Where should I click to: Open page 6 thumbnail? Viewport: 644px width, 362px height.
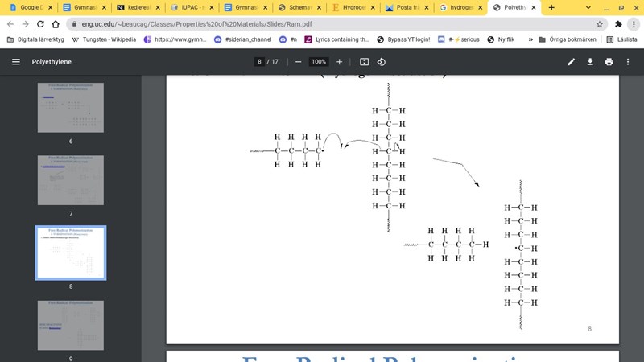pos(71,107)
